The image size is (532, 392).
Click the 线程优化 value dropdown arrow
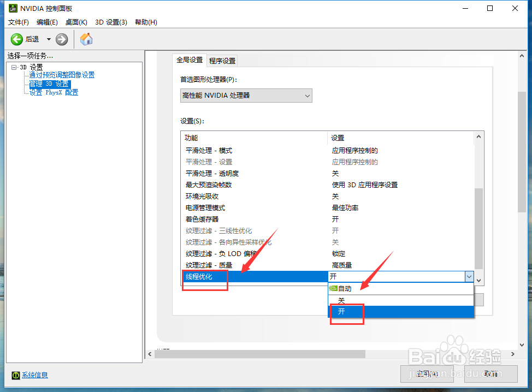pyautogui.click(x=469, y=277)
